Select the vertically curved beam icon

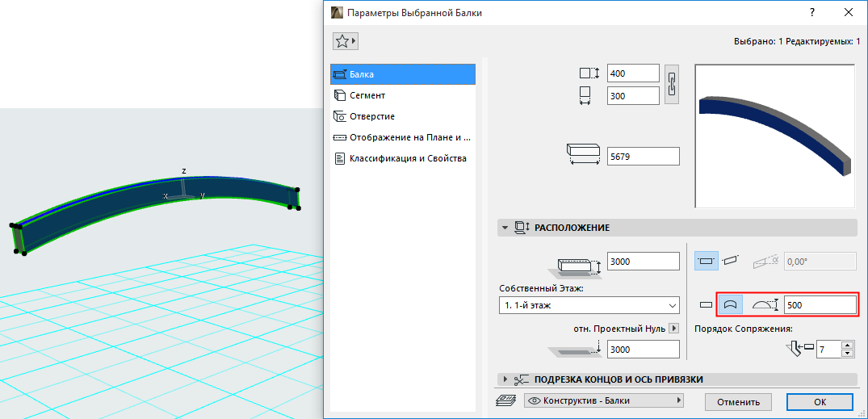coord(730,304)
